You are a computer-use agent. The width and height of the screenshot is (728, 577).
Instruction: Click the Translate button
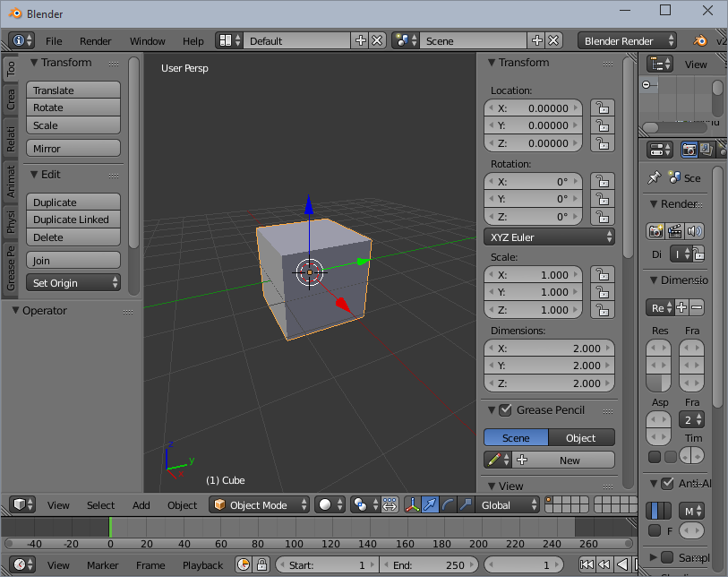pyautogui.click(x=73, y=90)
